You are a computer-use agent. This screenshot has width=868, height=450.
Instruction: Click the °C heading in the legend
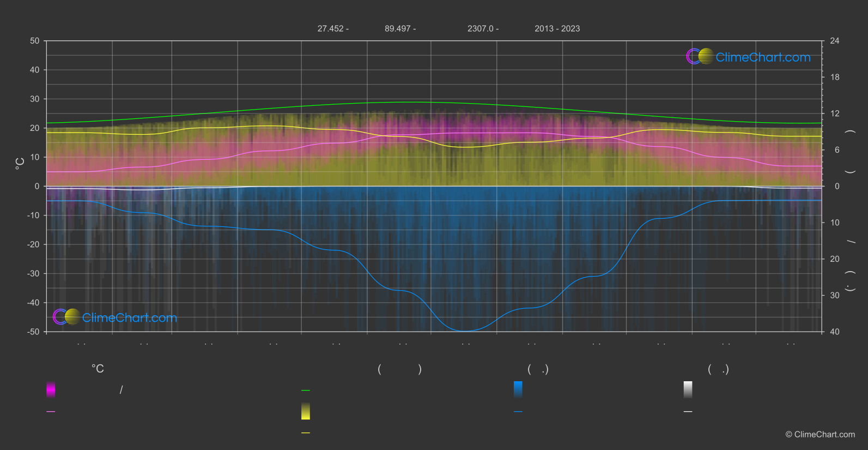[98, 369]
